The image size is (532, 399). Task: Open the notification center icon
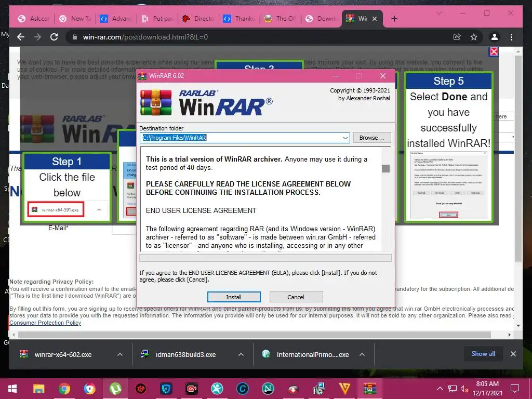(x=515, y=389)
